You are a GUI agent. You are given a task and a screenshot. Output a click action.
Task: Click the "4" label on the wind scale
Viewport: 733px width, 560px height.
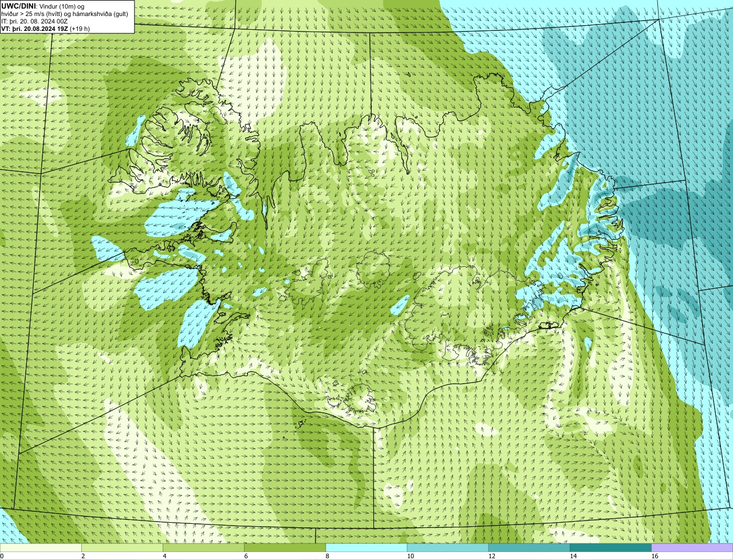(x=164, y=556)
